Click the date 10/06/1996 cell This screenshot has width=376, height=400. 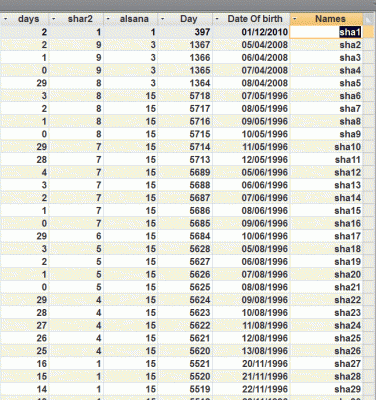pos(251,236)
